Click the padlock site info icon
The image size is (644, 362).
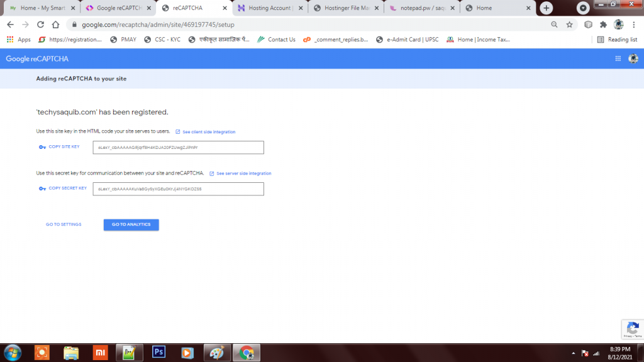74,25
